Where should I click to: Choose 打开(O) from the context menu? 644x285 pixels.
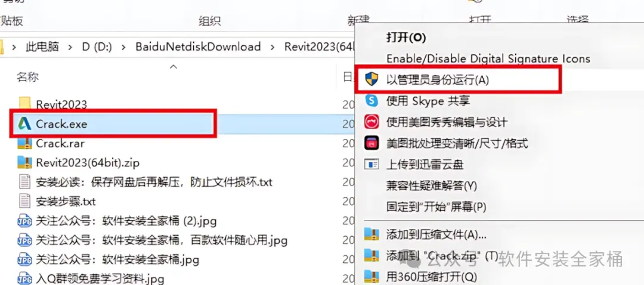[x=406, y=38]
